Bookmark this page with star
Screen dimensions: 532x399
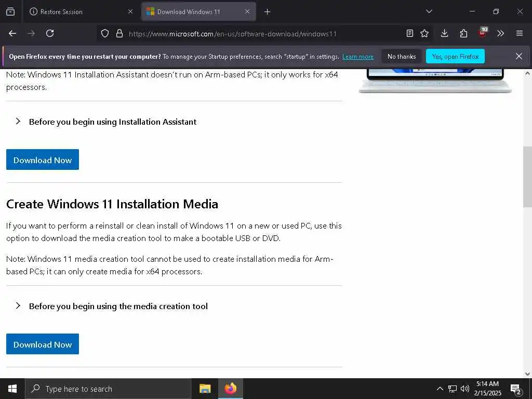click(424, 33)
